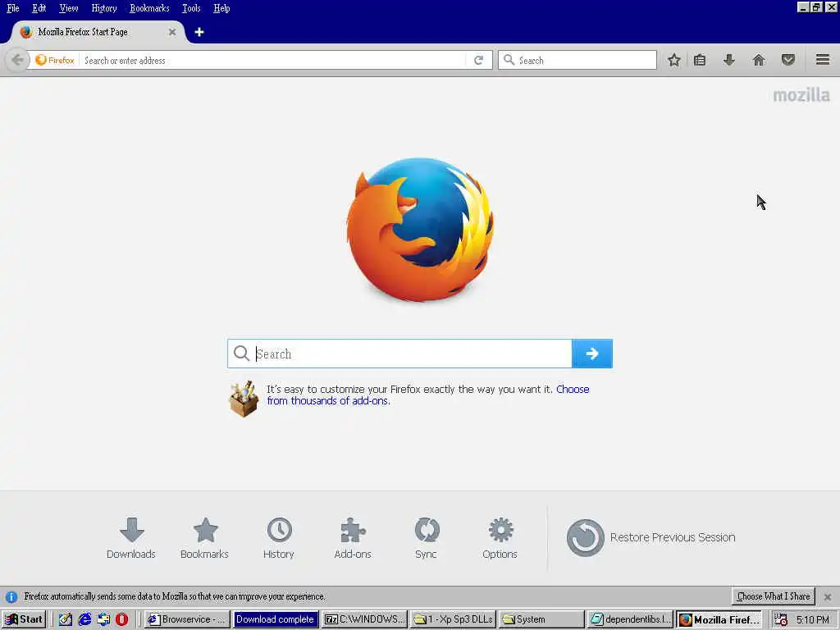Click the info icon in notification bar
Viewport: 840px width, 630px height.
point(11,596)
